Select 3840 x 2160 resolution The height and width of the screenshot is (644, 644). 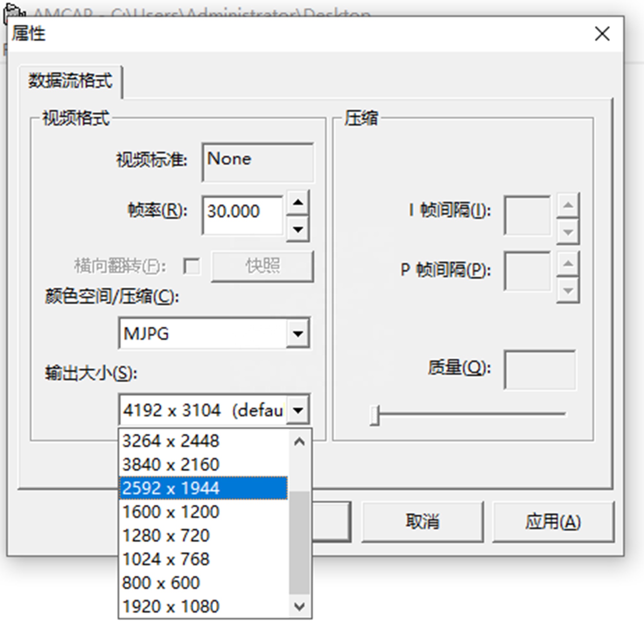203,464
